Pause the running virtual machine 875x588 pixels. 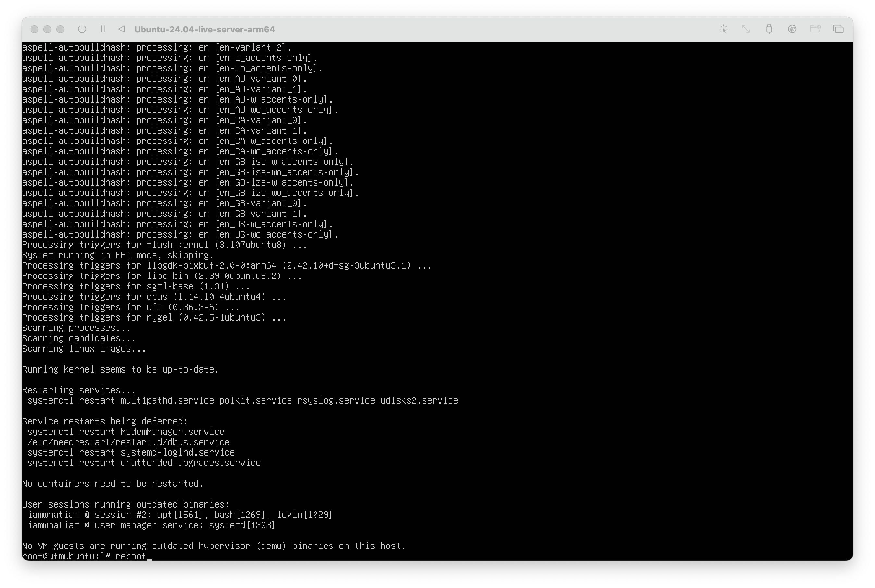pyautogui.click(x=102, y=29)
